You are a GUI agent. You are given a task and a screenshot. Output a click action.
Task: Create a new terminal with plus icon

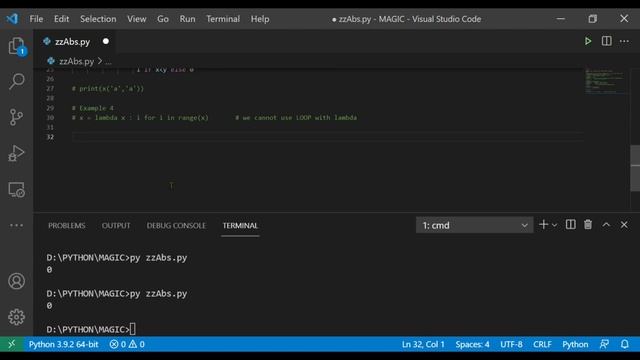[543, 224]
